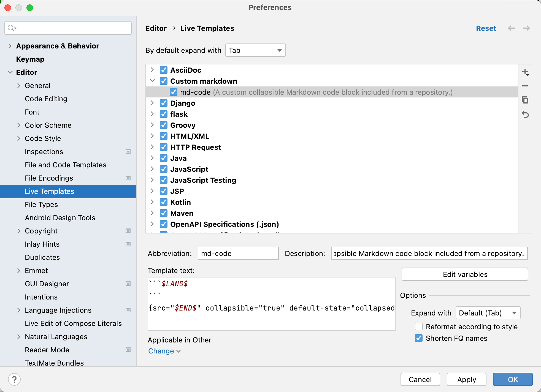Enable Reformat according to style
Image resolution: width=541 pixels, height=392 pixels.
click(419, 327)
